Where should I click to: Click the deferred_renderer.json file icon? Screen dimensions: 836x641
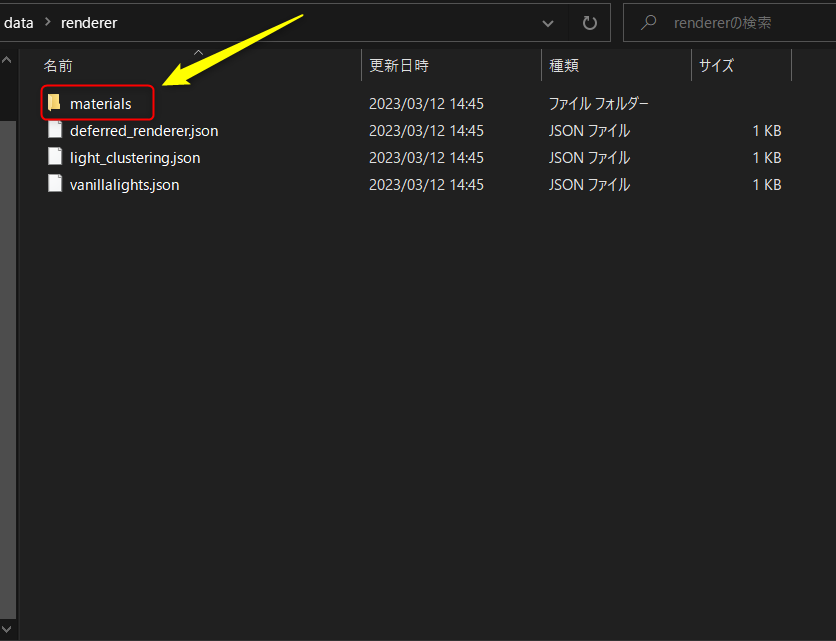coord(54,130)
